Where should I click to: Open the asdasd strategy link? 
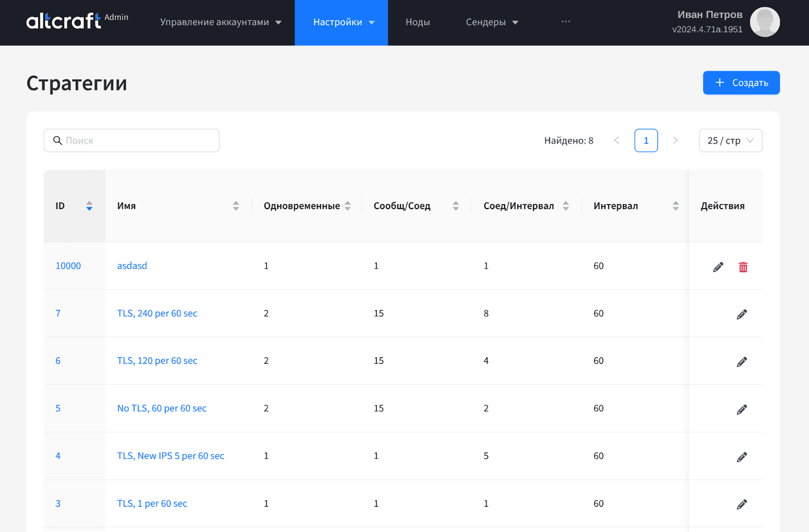(132, 266)
